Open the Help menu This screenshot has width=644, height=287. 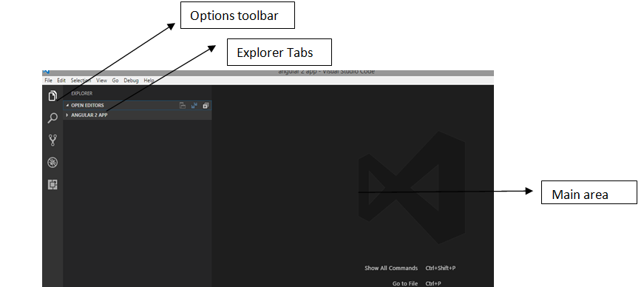coord(149,81)
